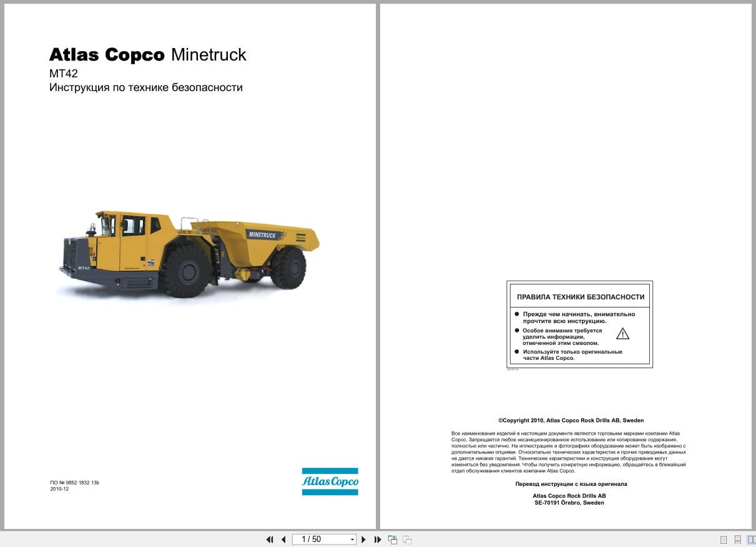The image size is (756, 547).
Task: Click the go back to previous view icon
Action: click(x=393, y=540)
